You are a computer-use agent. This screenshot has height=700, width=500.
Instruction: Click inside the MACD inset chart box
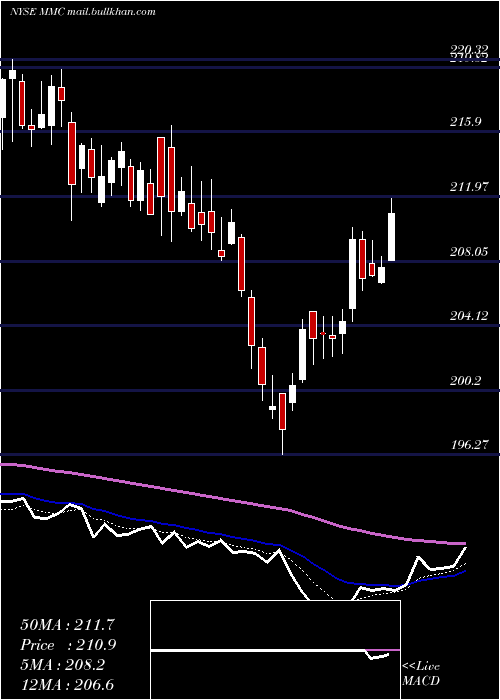pos(275,650)
